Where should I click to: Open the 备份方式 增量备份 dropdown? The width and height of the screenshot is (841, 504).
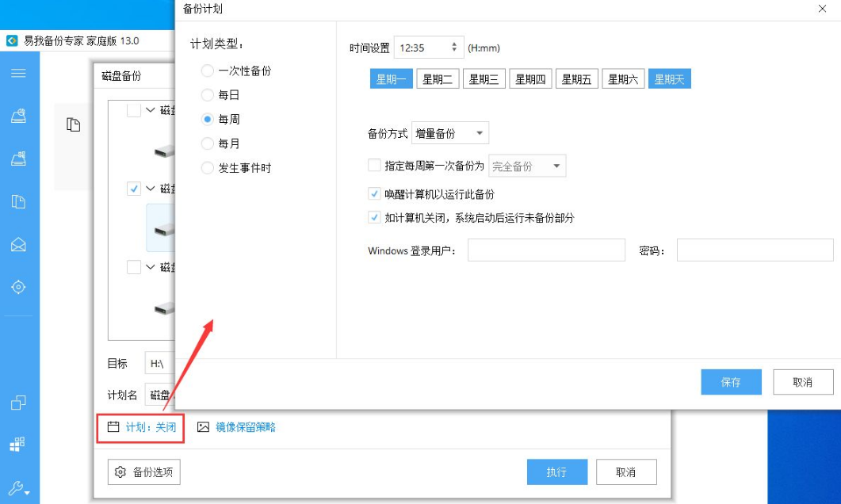(450, 133)
